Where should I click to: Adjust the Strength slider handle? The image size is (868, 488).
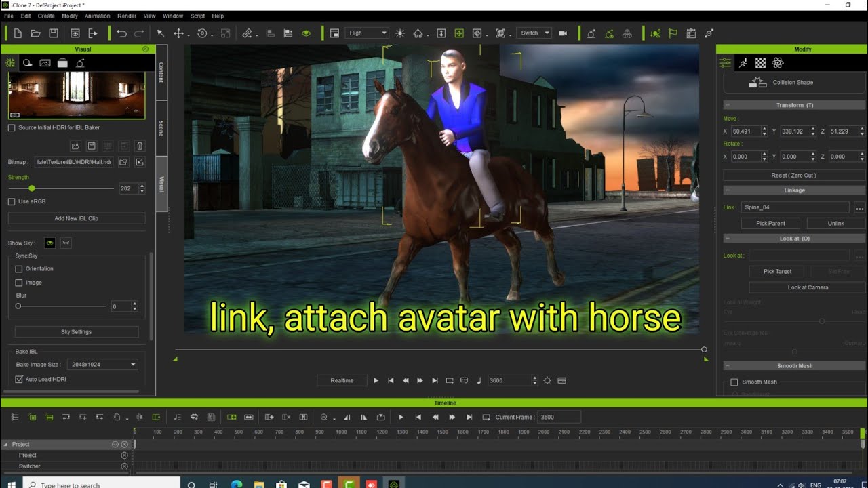(31, 188)
